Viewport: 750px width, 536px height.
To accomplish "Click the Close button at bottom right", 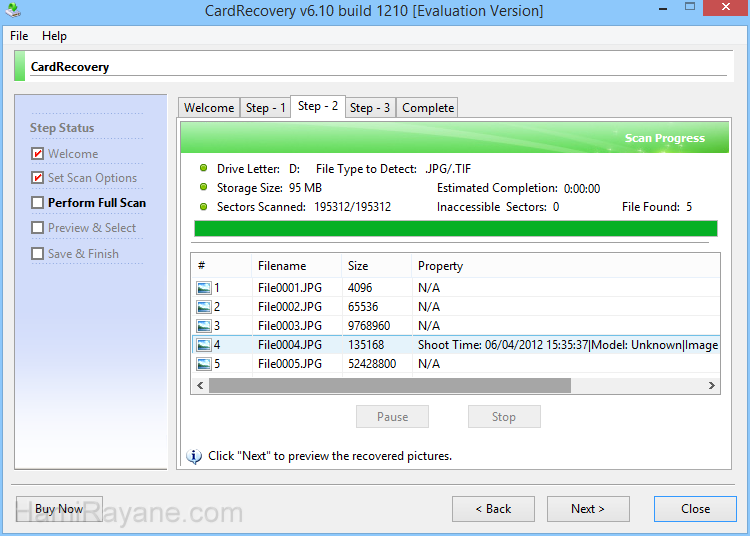I will (x=695, y=509).
